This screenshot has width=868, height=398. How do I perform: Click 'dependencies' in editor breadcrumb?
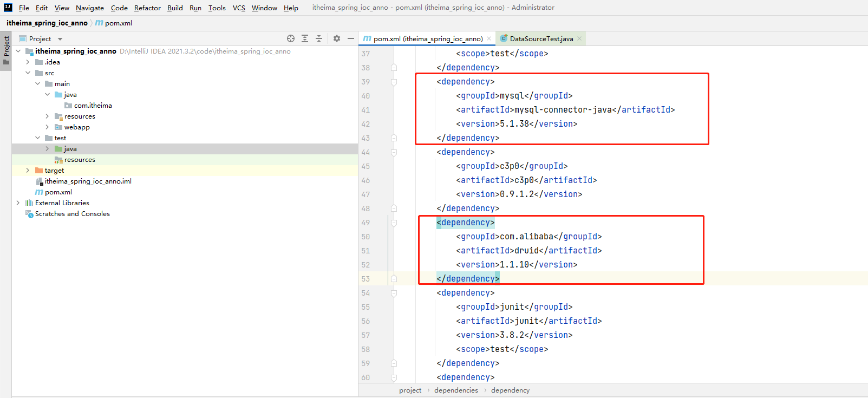(x=456, y=390)
